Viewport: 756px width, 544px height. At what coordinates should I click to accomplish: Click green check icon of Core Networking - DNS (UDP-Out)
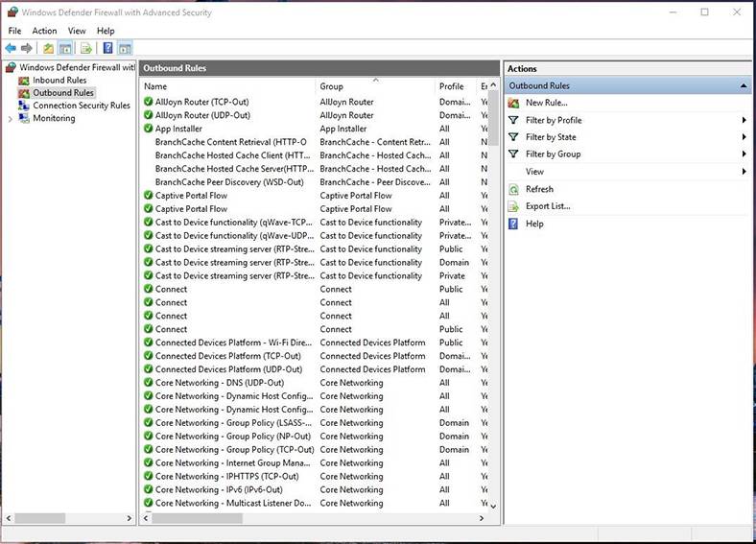pyautogui.click(x=149, y=383)
